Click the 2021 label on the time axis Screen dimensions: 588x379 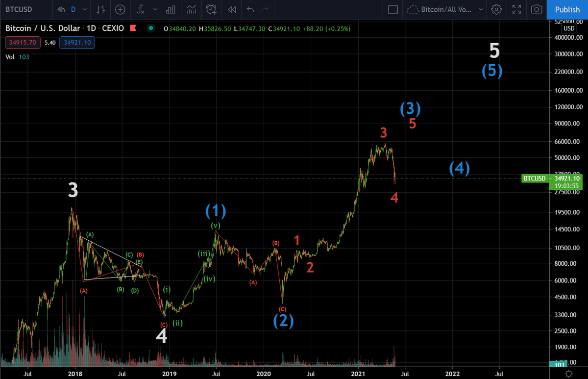pos(358,374)
